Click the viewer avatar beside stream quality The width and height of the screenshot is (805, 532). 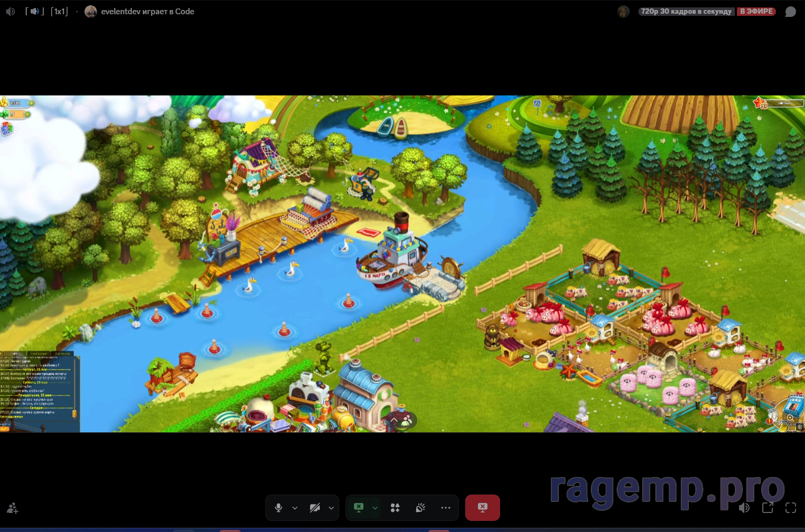pyautogui.click(x=624, y=12)
